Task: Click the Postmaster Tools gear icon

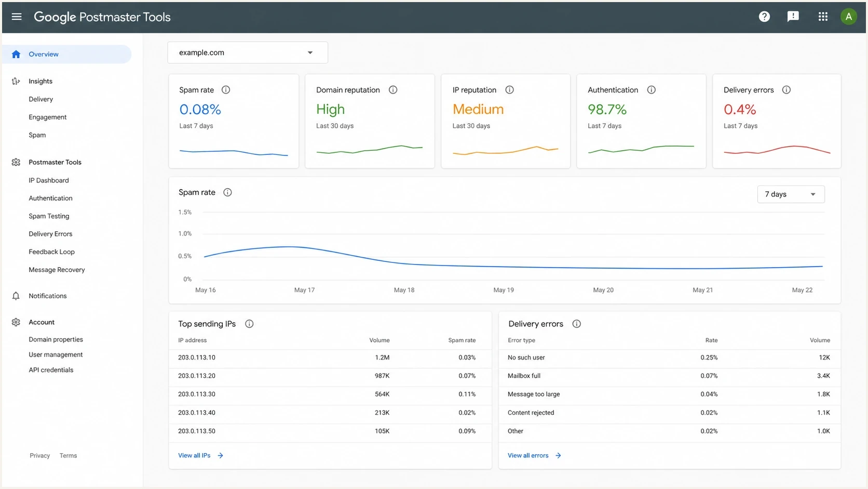Action: point(16,162)
